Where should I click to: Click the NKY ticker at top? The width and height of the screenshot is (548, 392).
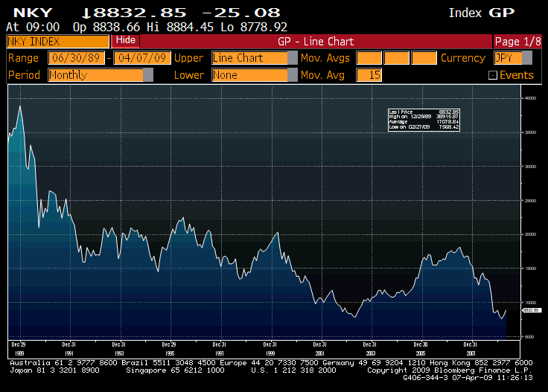[x=33, y=13]
